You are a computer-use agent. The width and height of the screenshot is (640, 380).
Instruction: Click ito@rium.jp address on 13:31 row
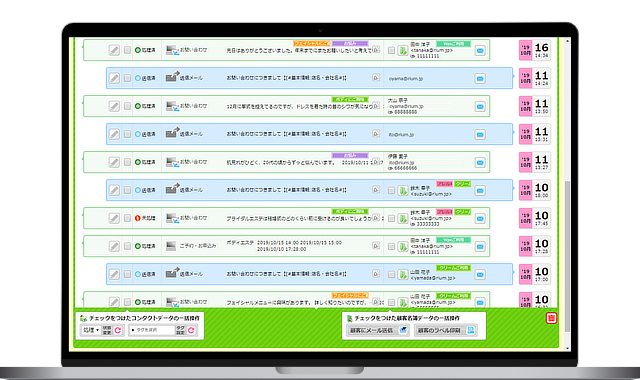(401, 135)
